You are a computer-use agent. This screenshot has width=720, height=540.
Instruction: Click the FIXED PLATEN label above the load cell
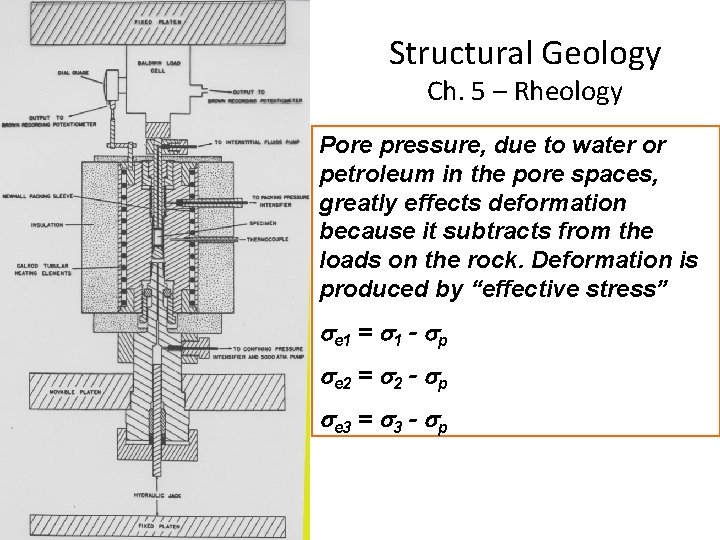[158, 22]
